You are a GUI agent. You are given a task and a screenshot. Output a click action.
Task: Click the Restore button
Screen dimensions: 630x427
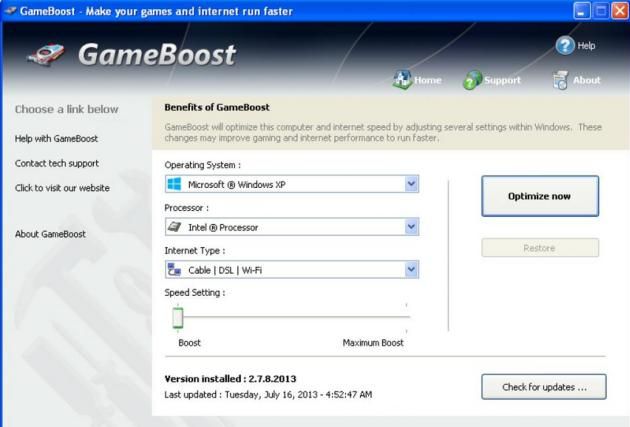point(539,248)
